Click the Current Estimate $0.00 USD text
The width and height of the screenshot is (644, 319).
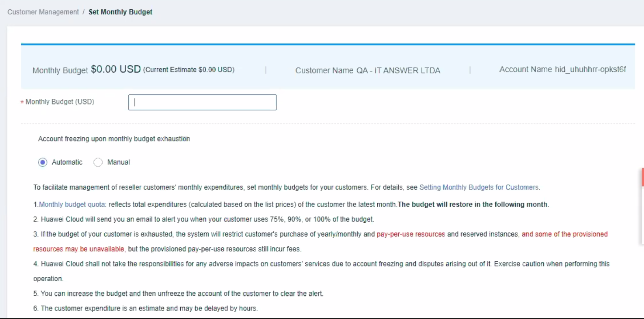[x=189, y=70]
